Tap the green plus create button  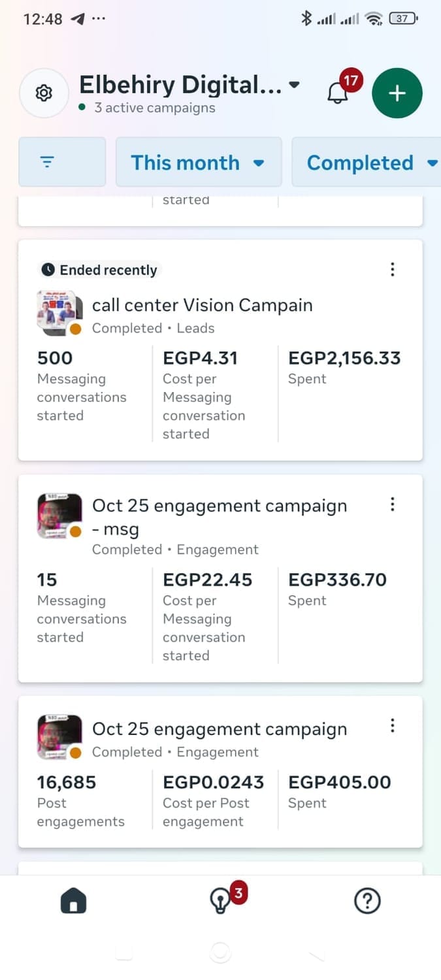point(397,93)
